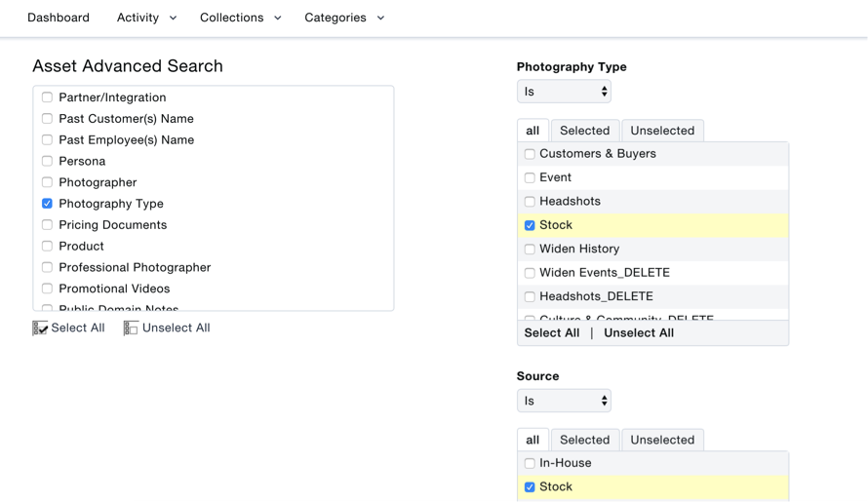Viewport: 868px width, 502px height.
Task: Open the Activity dropdown menu
Action: click(x=146, y=18)
